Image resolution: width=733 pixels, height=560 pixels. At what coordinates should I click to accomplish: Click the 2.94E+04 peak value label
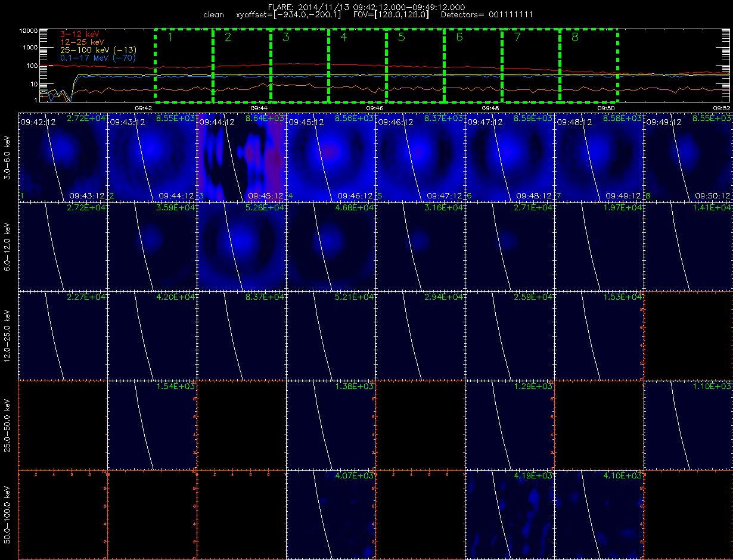point(445,297)
